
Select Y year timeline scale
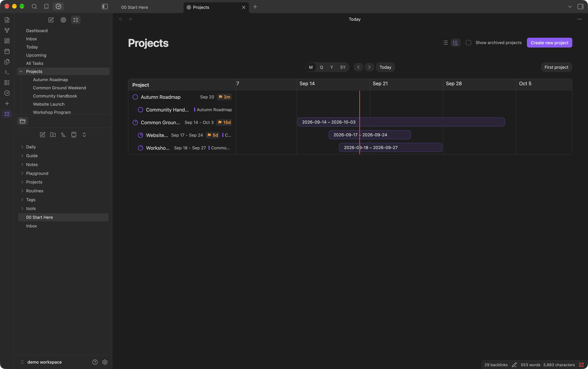tap(332, 67)
